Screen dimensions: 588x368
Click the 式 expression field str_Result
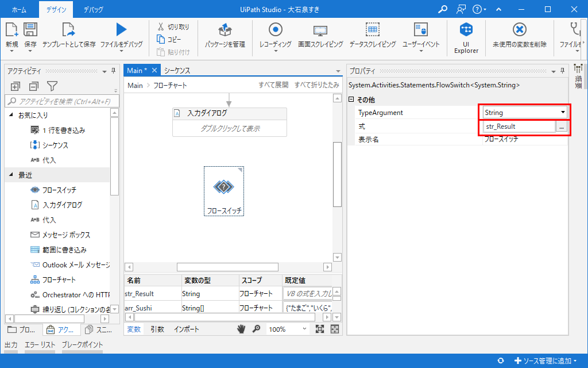pos(519,126)
